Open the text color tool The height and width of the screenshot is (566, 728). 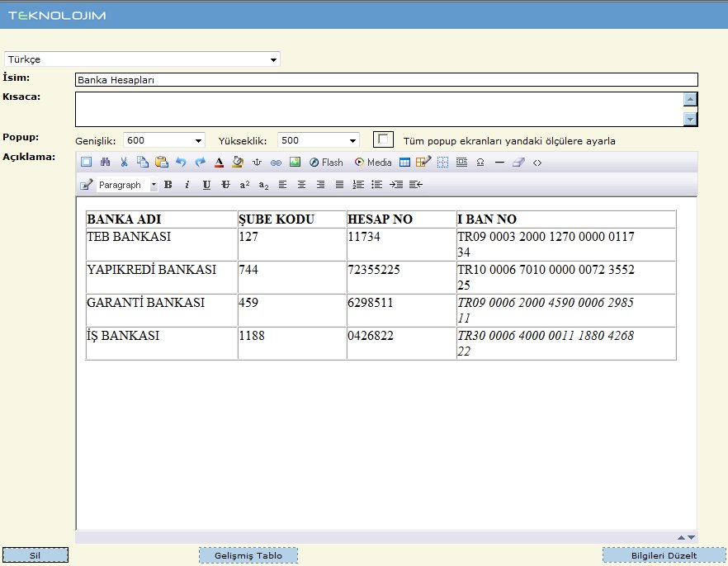pos(220,163)
